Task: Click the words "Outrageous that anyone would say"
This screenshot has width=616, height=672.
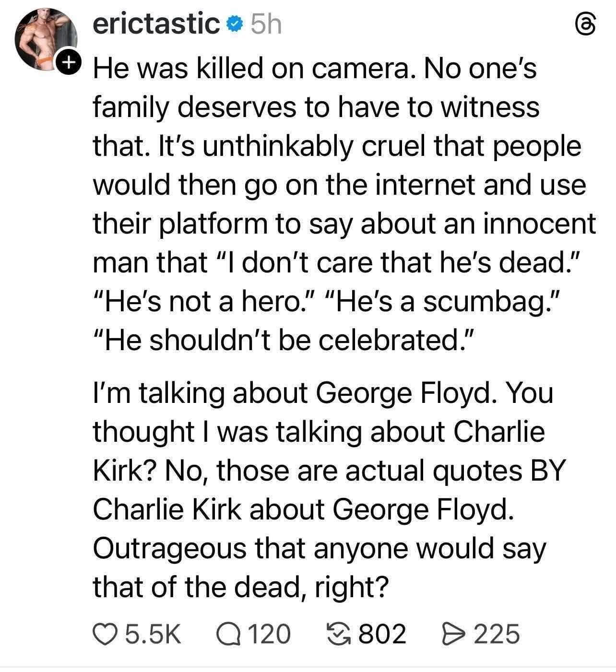Action: pyautogui.click(x=319, y=548)
